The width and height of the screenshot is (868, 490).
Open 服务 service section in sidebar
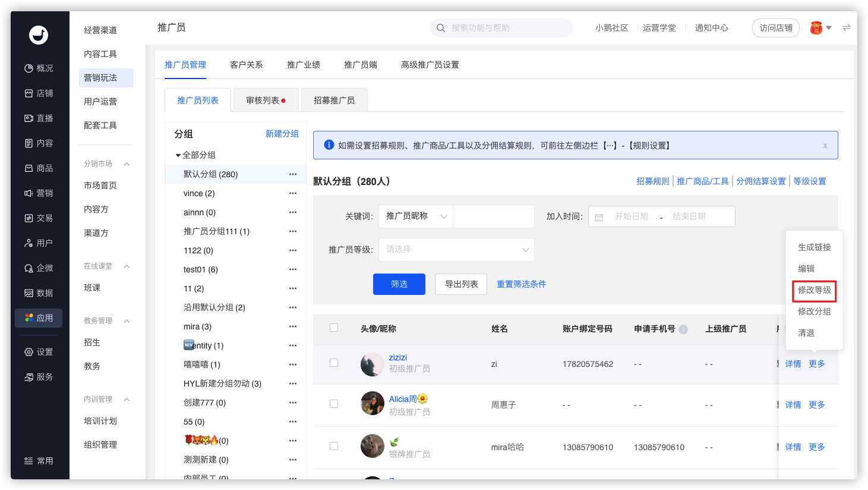point(39,377)
